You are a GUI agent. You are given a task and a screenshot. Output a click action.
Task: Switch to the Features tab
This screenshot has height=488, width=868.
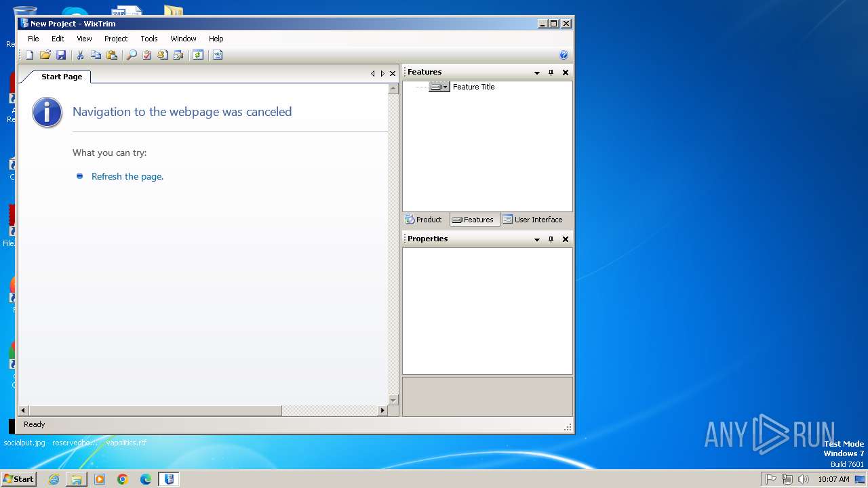click(x=473, y=220)
